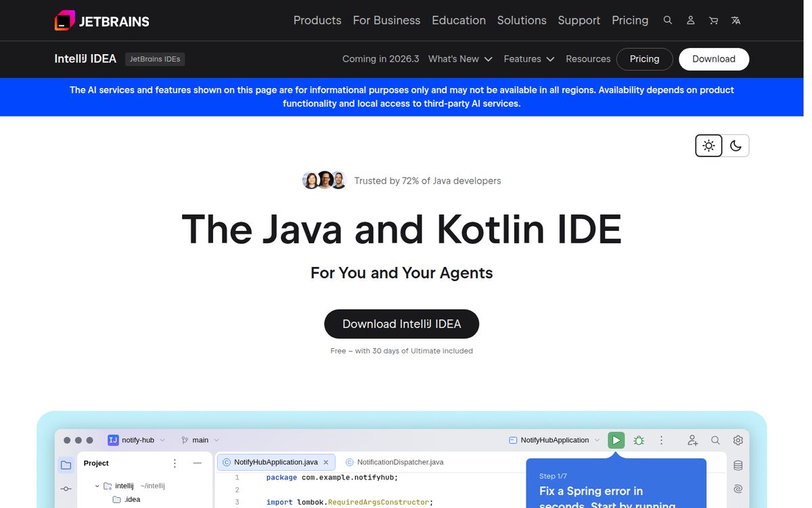The image size is (812, 508).
Task: Open IDE settings gear icon
Action: point(738,440)
